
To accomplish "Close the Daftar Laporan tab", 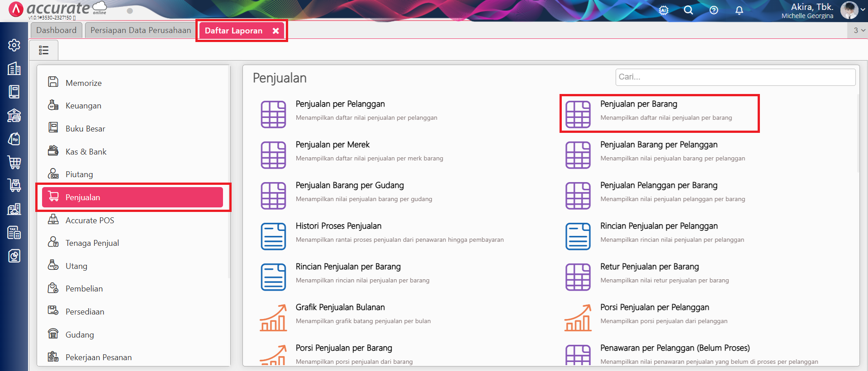I will click(x=275, y=31).
